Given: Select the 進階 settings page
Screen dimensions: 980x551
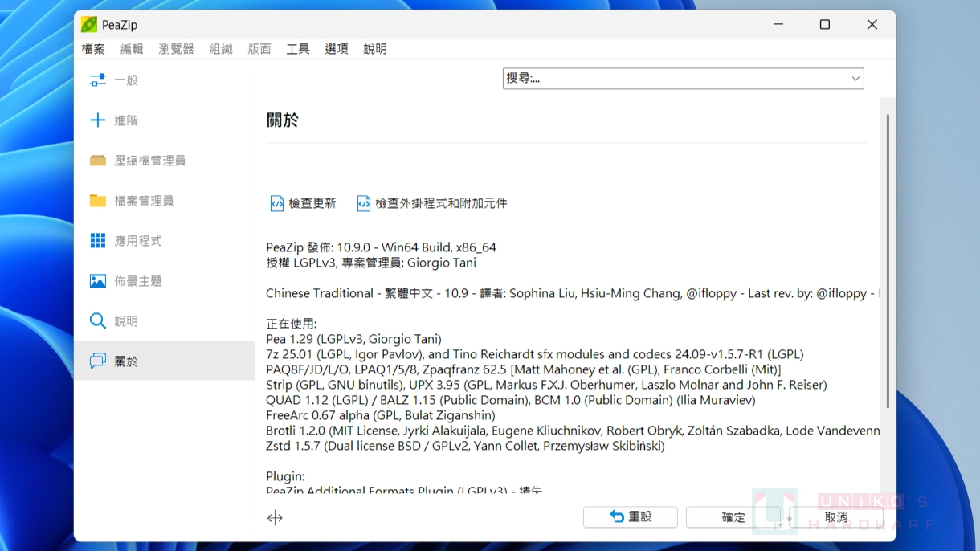Looking at the screenshot, I should pos(165,120).
